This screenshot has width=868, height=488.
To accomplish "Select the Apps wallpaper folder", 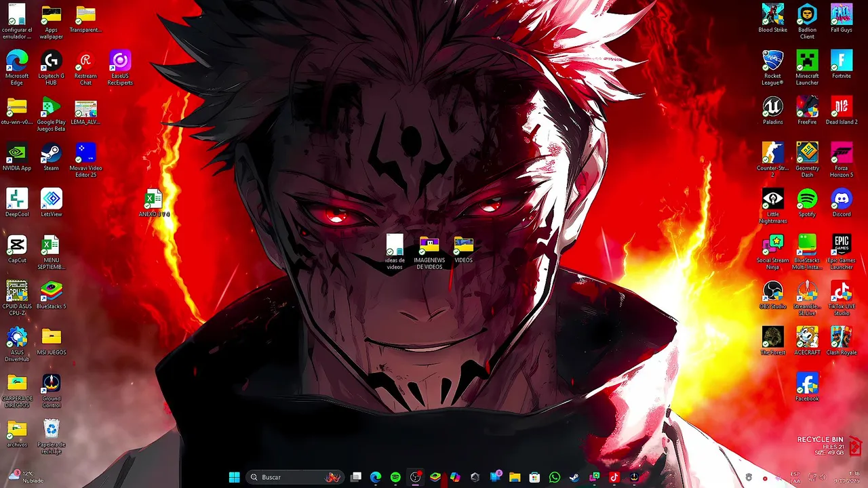I will pos(51,22).
